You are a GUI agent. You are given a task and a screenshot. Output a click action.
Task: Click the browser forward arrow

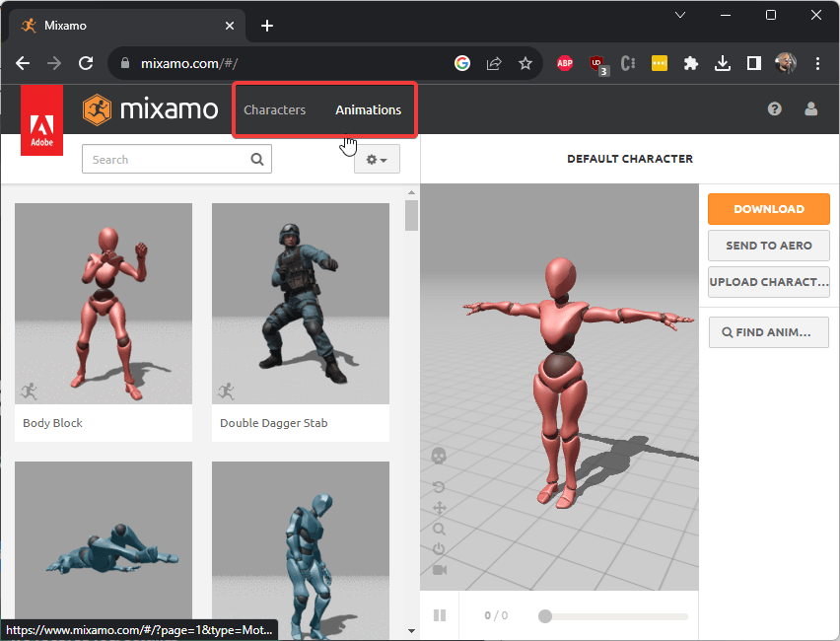54,63
